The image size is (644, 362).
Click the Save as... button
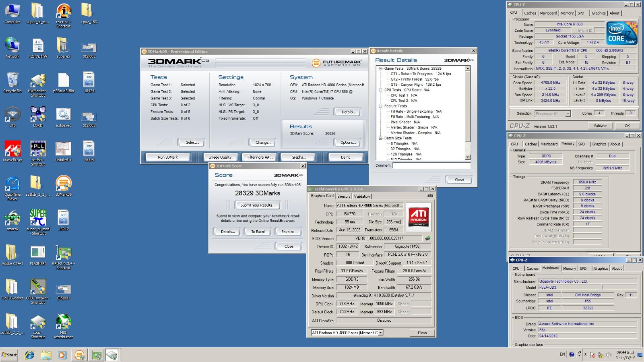pos(289,232)
